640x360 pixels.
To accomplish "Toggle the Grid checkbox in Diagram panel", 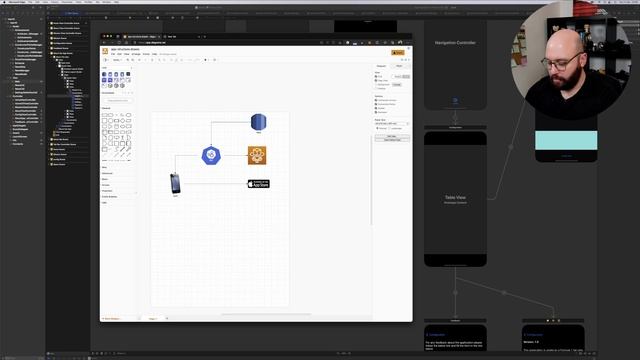I will 376,76.
